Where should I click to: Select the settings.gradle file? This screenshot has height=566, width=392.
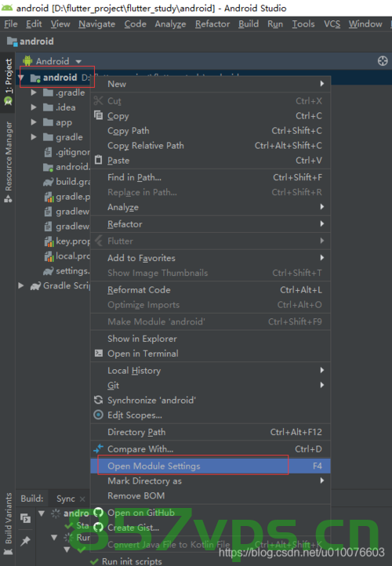[x=67, y=271]
